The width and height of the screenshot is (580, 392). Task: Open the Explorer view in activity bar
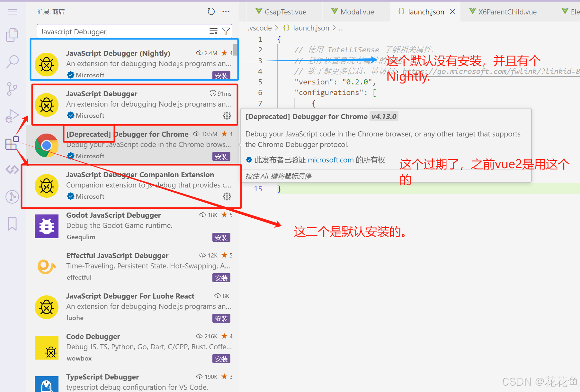click(12, 35)
